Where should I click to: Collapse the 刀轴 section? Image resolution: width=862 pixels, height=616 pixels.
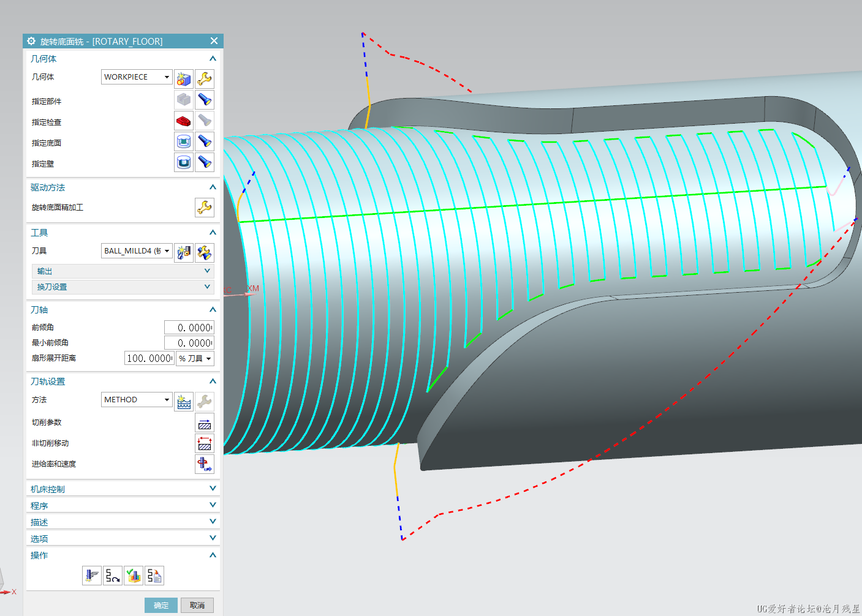(213, 310)
